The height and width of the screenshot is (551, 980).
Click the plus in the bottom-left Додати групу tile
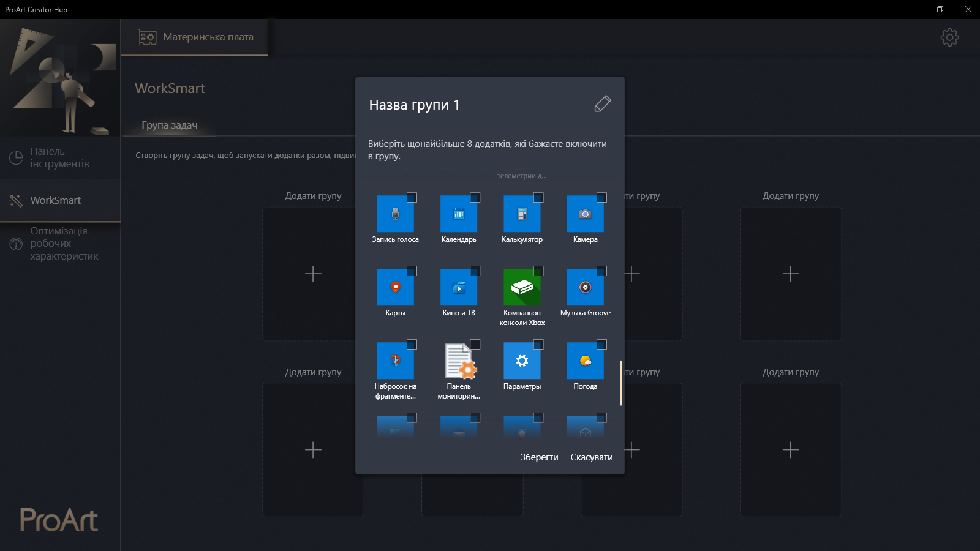(x=313, y=450)
